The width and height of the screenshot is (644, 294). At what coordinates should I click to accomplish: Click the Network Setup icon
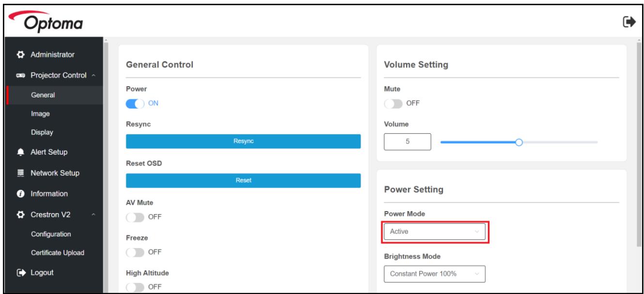point(21,173)
